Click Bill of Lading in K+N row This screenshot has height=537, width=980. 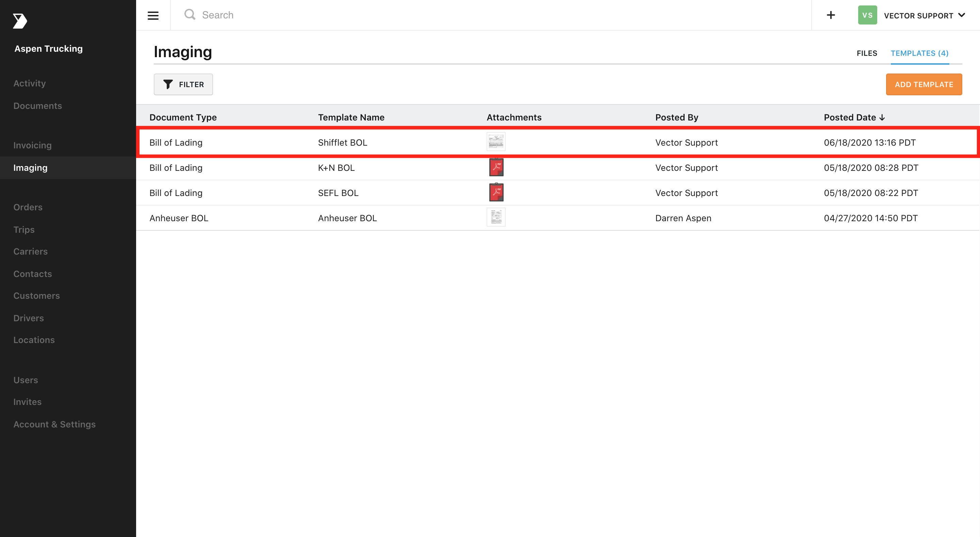[x=176, y=168]
